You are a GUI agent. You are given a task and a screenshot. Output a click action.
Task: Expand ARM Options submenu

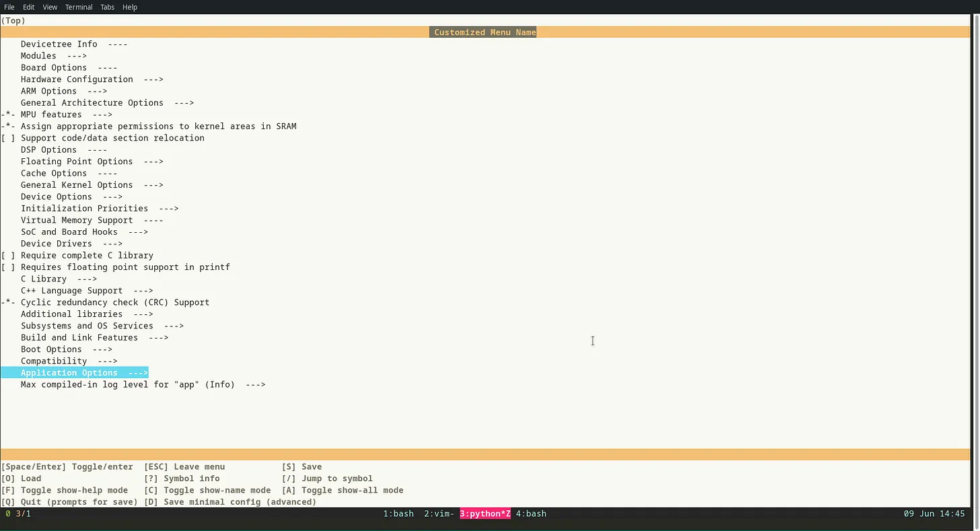tap(64, 91)
